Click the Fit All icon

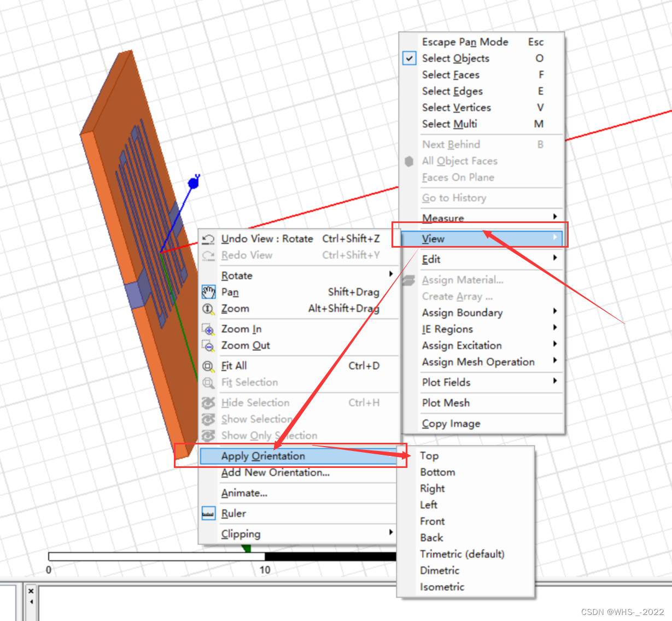tap(208, 366)
